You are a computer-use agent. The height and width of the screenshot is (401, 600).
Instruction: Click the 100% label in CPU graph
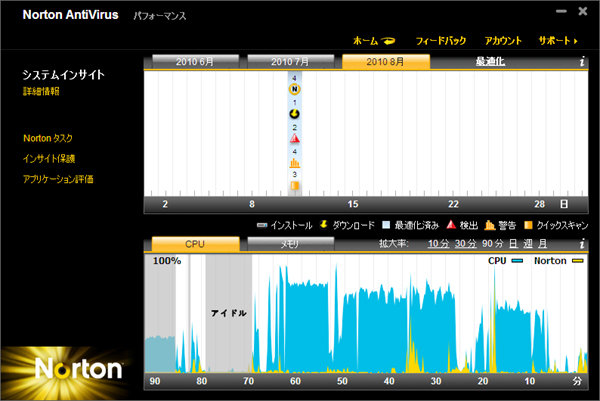click(167, 261)
